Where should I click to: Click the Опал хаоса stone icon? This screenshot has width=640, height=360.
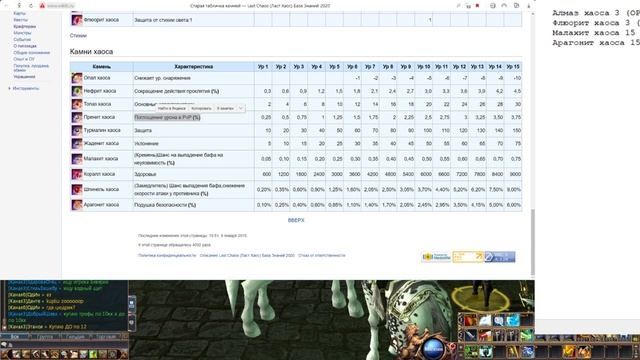pos(77,78)
